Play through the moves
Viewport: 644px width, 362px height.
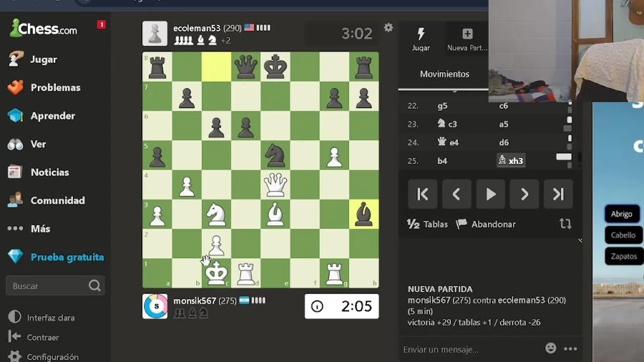tap(491, 194)
